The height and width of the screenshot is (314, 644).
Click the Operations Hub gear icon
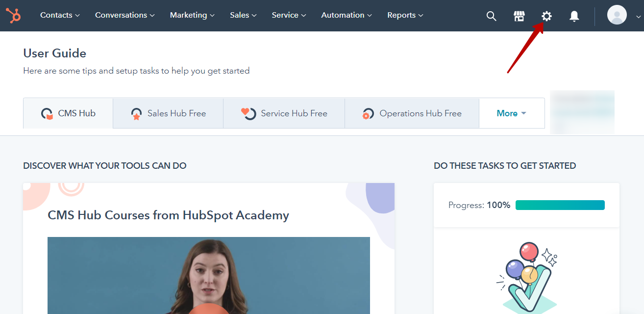click(x=368, y=114)
